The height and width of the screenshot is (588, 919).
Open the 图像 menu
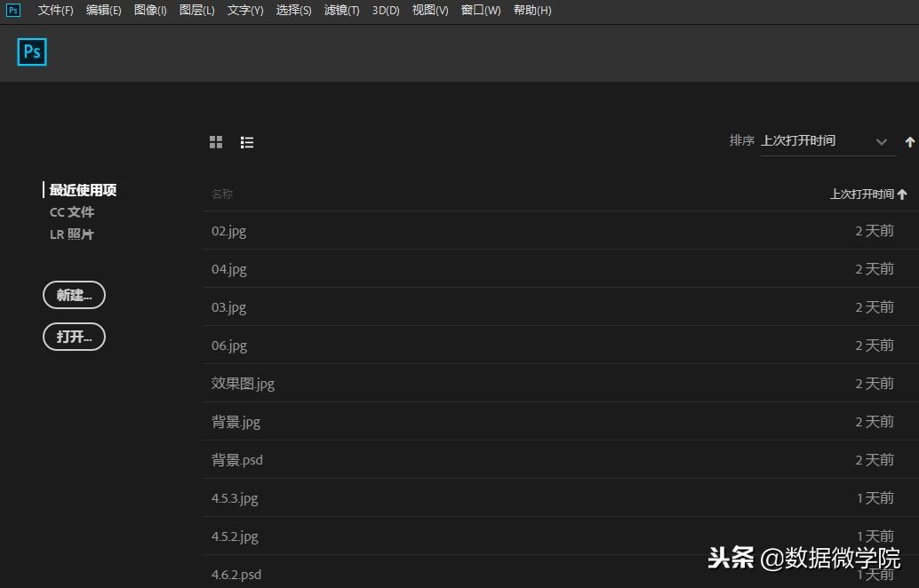[x=149, y=10]
